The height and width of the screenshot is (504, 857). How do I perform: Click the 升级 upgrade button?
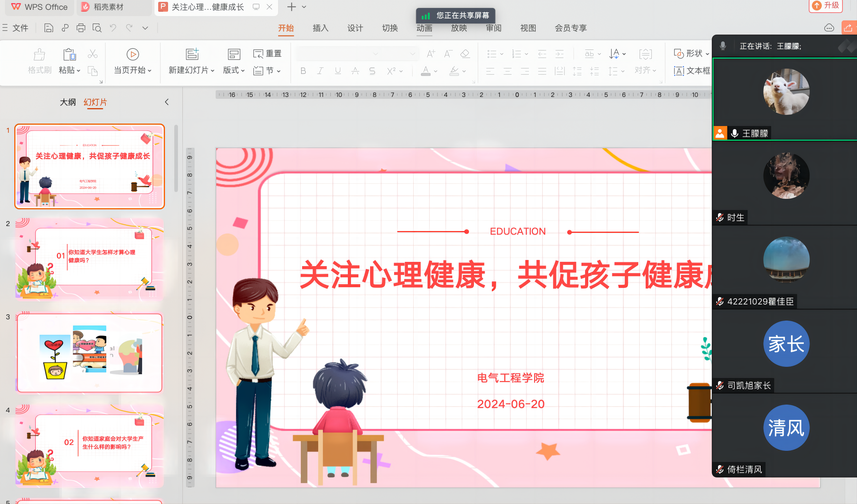825,6
